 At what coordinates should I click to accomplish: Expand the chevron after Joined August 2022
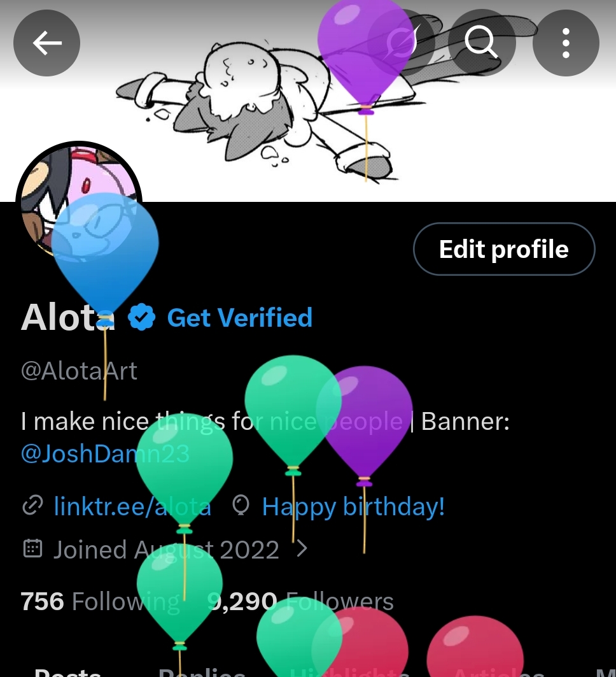coord(302,549)
